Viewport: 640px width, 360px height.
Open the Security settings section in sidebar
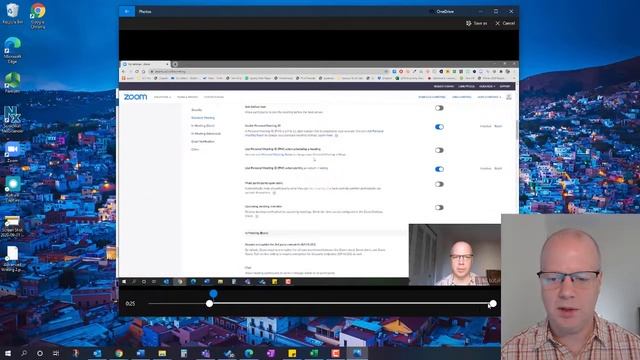tap(197, 110)
